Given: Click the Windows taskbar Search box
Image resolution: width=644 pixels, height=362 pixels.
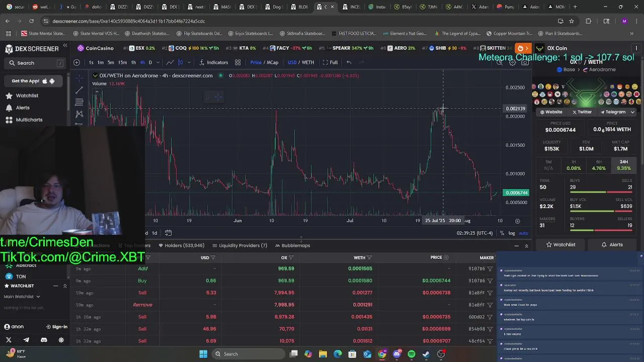Looking at the screenshot, I should point(248,354).
